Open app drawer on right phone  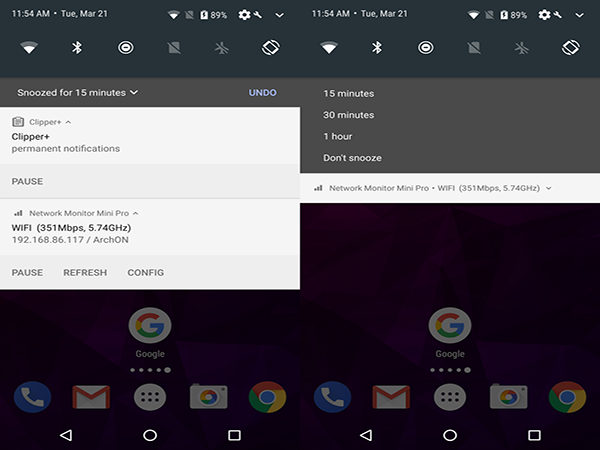450,397
